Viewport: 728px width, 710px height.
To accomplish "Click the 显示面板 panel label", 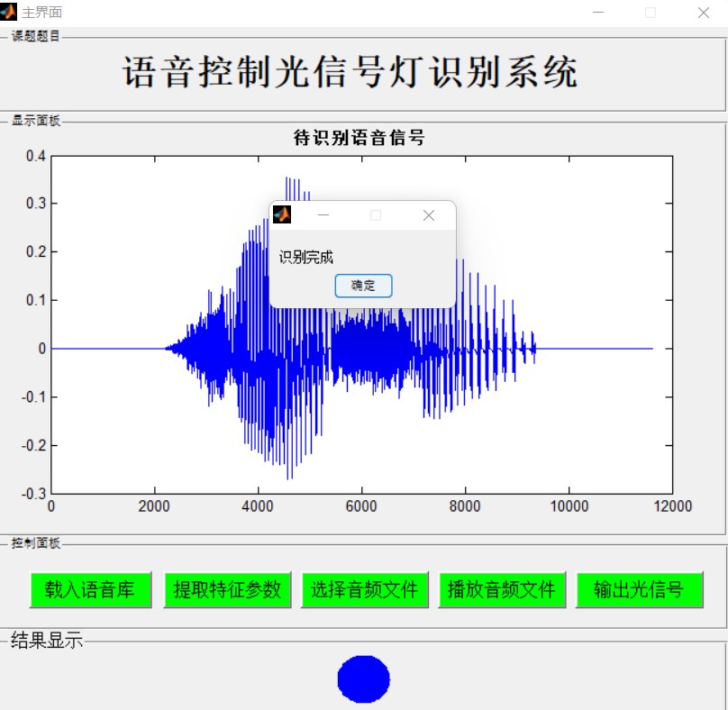I will (36, 120).
